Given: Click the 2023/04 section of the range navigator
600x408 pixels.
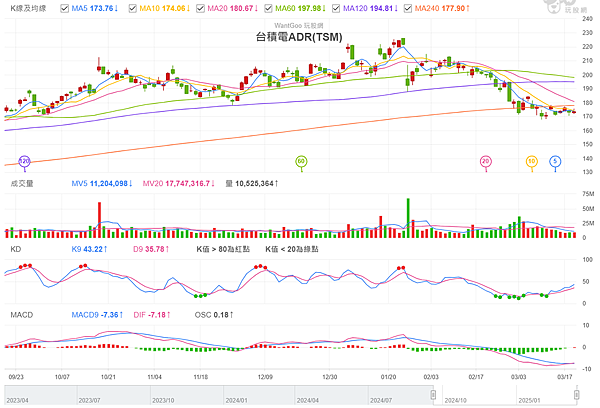Looking at the screenshot, I should tap(41, 395).
